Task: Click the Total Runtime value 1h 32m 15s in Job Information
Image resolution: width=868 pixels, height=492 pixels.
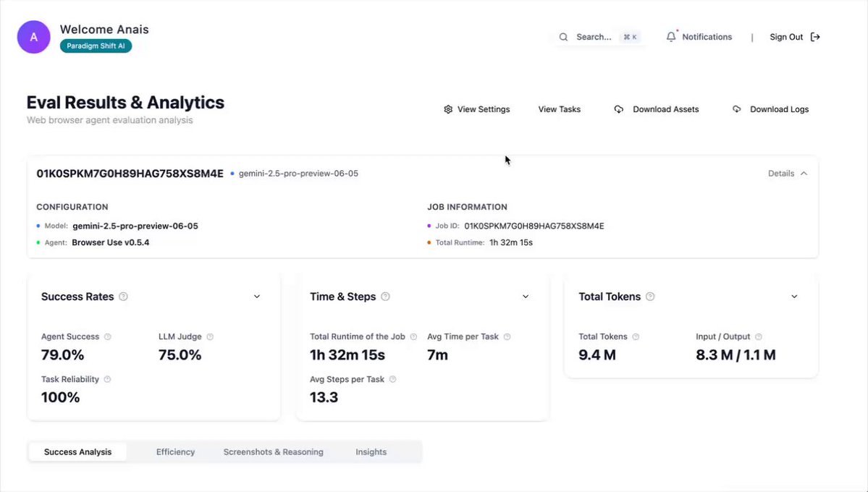Action: click(x=511, y=242)
